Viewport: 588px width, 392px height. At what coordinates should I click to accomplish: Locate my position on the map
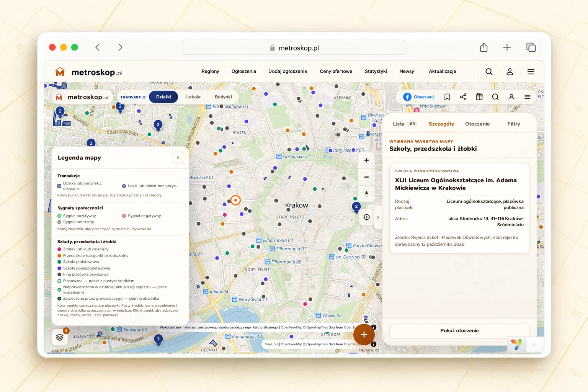click(x=366, y=217)
